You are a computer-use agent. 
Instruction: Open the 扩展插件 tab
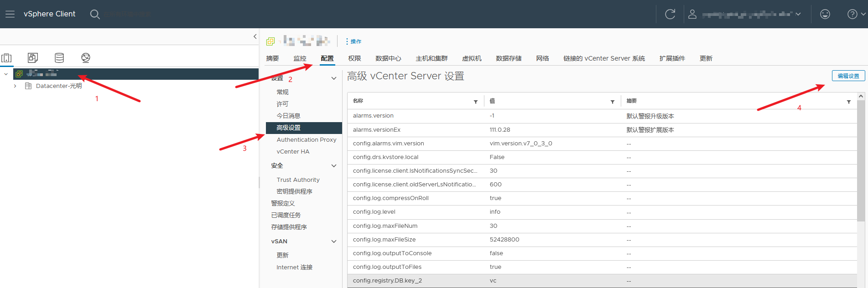(x=672, y=58)
